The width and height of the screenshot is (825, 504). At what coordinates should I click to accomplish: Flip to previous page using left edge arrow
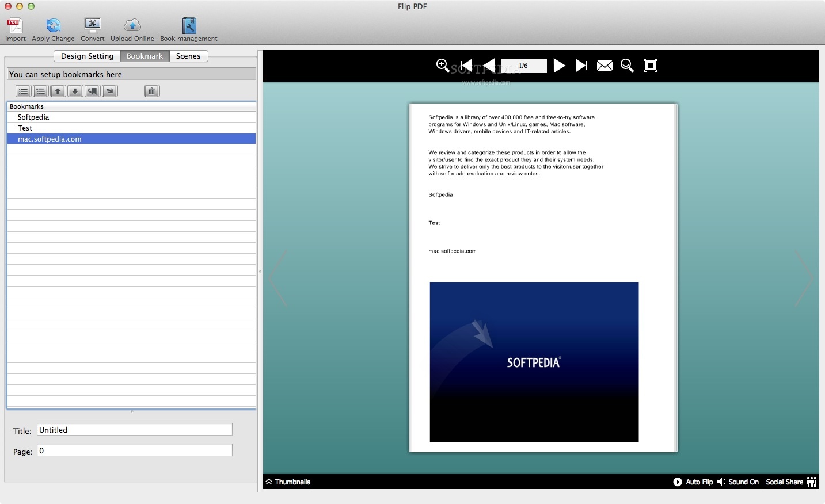coord(278,278)
